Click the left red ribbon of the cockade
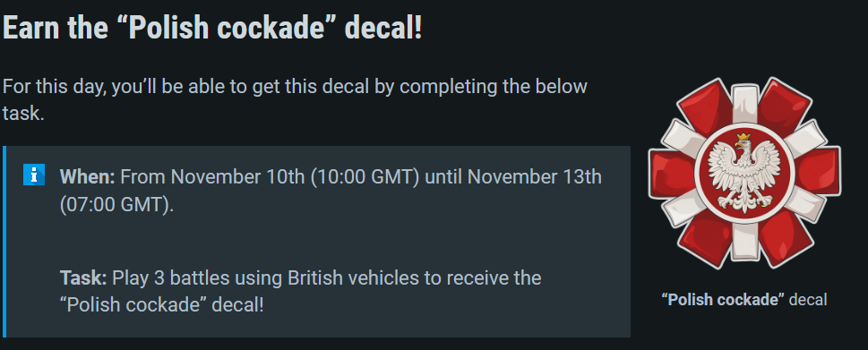Viewport: 868px width, 350px height. [x=672, y=173]
